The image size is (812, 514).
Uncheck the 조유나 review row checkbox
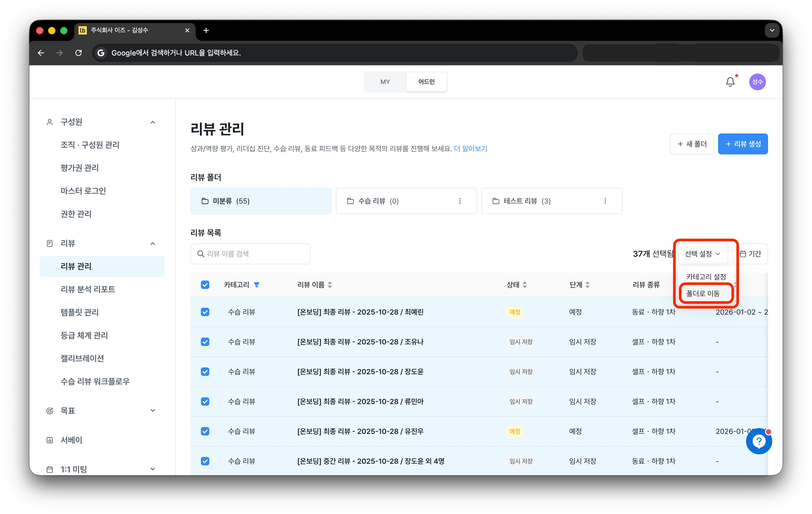205,342
